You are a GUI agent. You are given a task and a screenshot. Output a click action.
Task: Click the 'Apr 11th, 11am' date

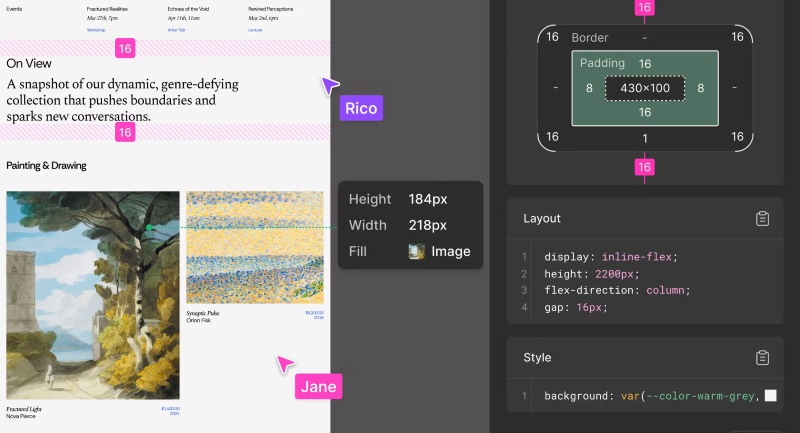pos(184,18)
